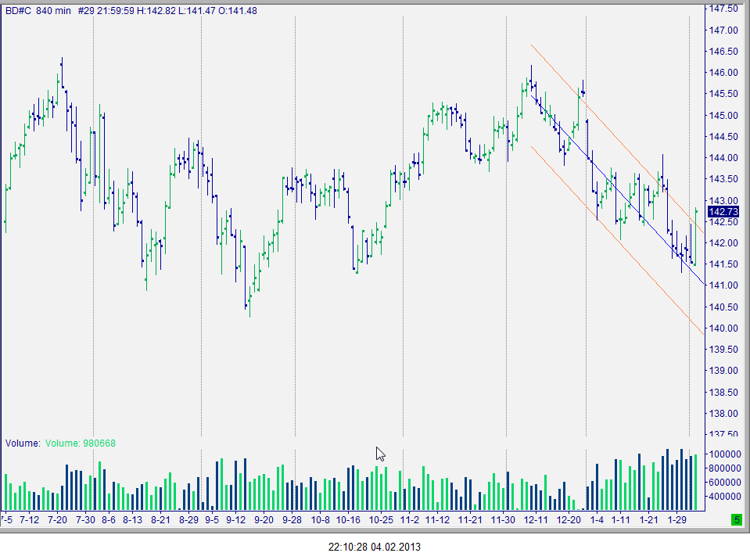This screenshot has width=750, height=560.
Task: Click the 139.00 price axis label
Action: [x=723, y=371]
